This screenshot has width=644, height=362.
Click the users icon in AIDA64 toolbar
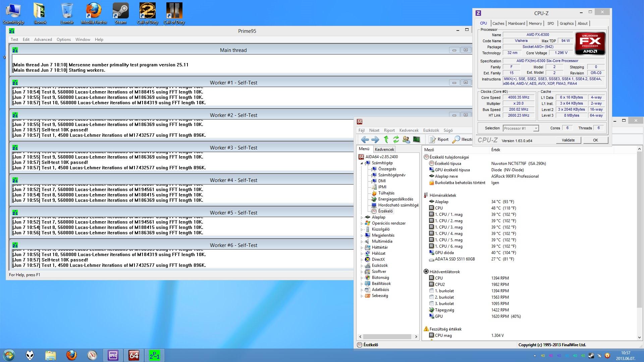[x=406, y=139]
